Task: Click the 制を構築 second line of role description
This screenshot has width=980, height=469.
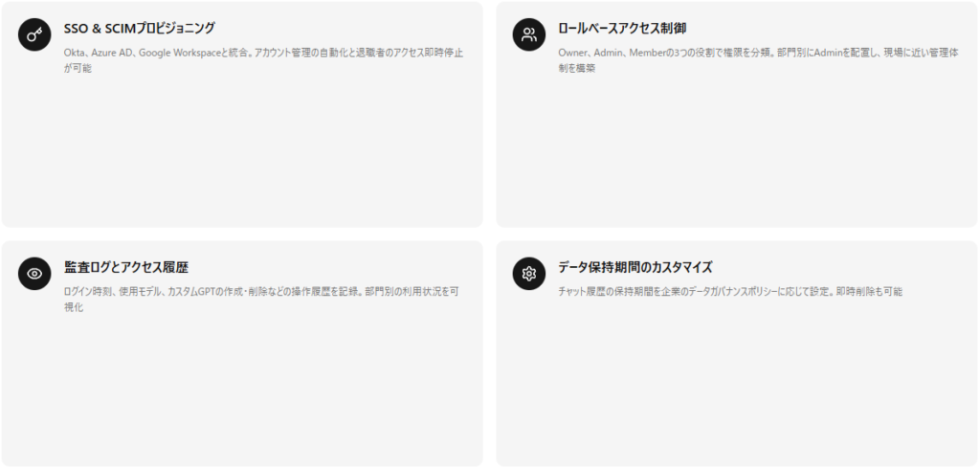Action: click(x=576, y=68)
